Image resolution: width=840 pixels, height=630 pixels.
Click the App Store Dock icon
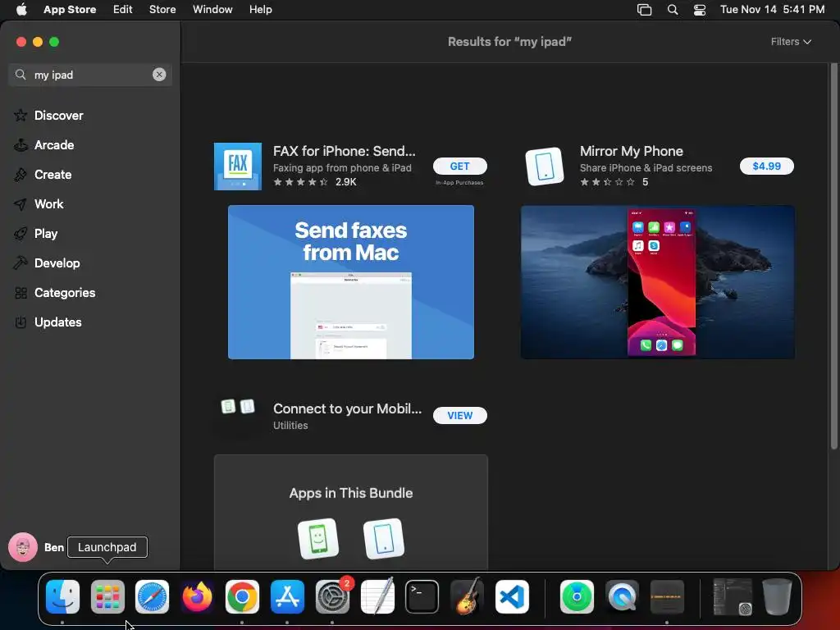287,597
